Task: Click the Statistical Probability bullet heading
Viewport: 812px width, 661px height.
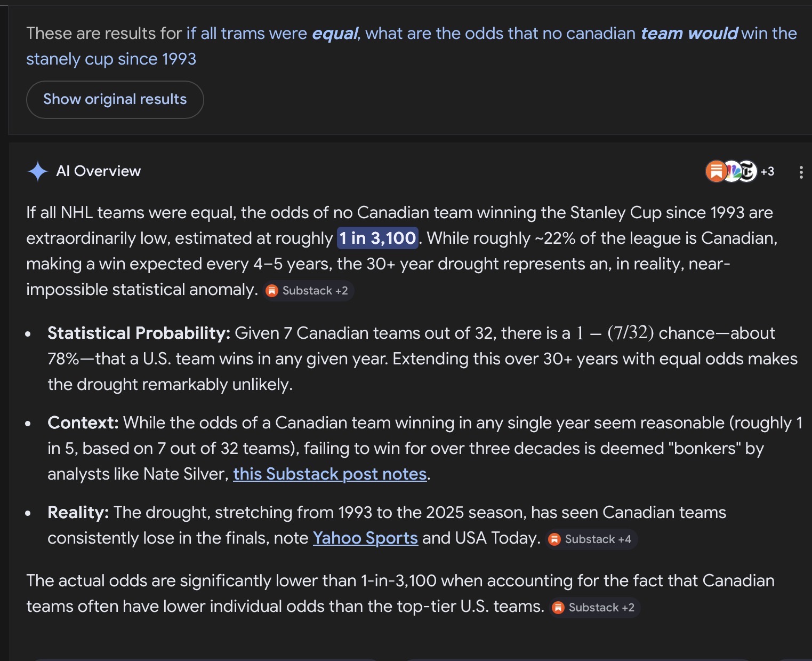Action: click(139, 333)
